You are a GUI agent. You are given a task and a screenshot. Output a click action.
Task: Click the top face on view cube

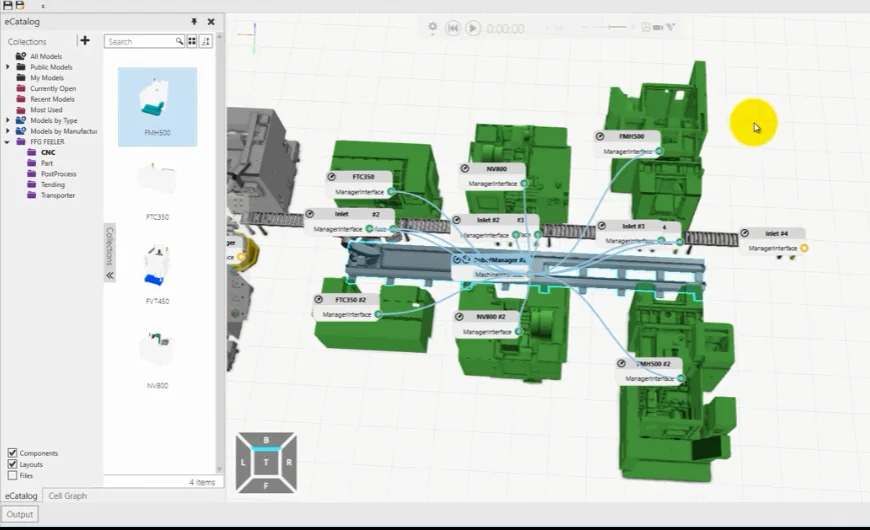click(x=266, y=462)
